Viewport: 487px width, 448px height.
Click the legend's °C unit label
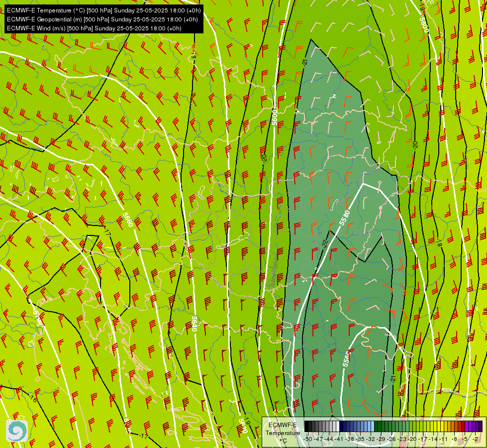click(284, 441)
